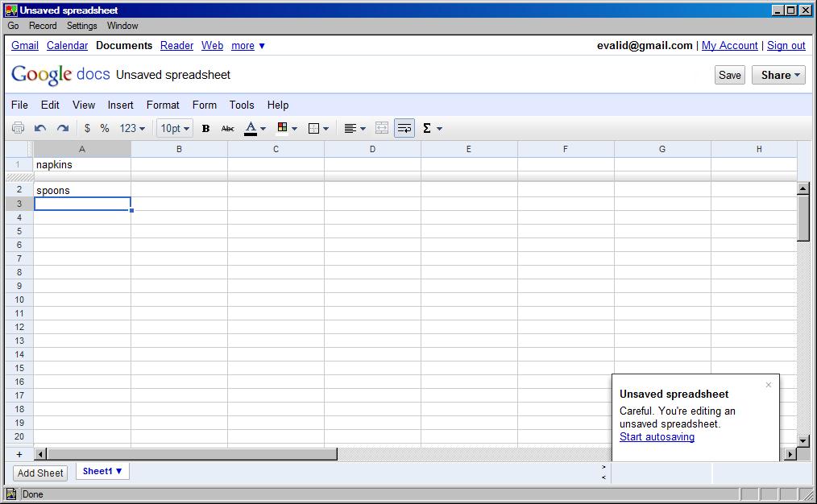Image resolution: width=817 pixels, height=504 pixels.
Task: Click the Print icon in the toolbar
Action: point(18,128)
